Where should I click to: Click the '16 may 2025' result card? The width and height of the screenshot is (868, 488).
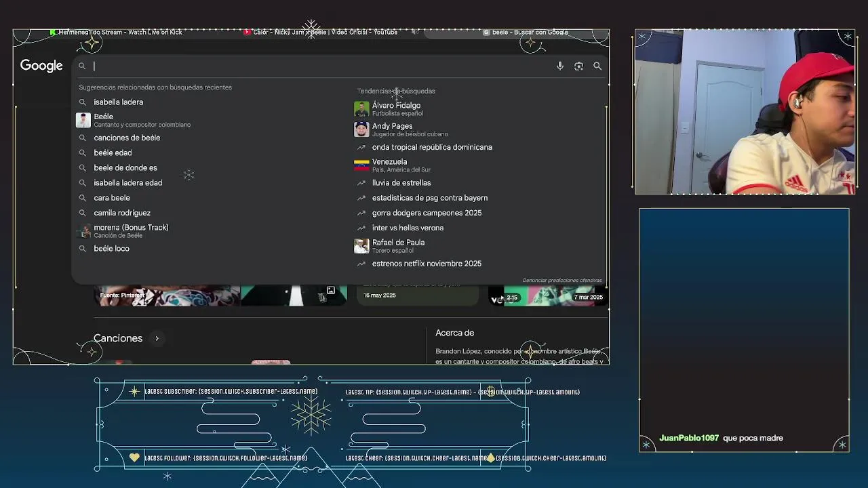click(x=418, y=296)
